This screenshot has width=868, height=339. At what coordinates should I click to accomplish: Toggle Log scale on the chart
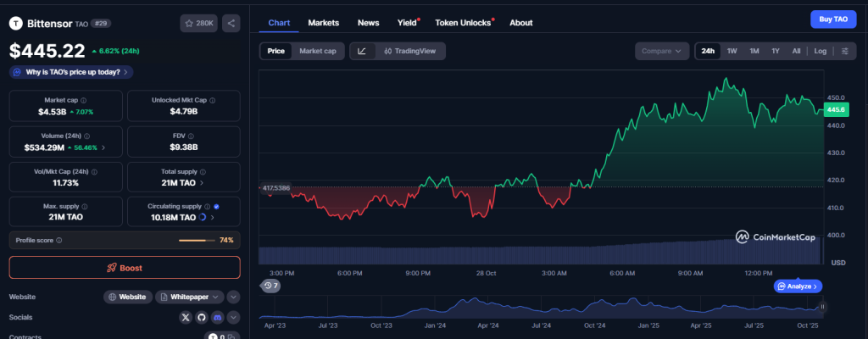(820, 51)
